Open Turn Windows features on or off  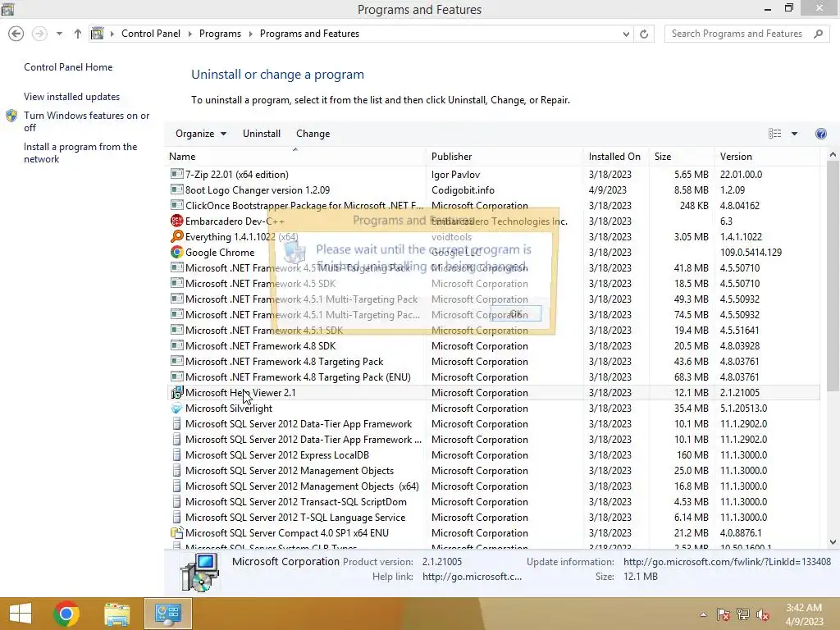pyautogui.click(x=86, y=121)
